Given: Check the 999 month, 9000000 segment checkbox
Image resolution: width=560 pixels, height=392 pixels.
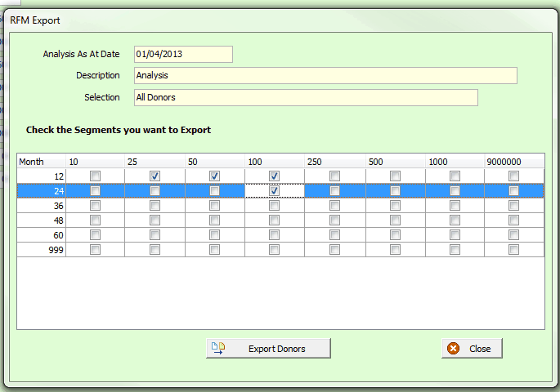Looking at the screenshot, I should (x=513, y=250).
